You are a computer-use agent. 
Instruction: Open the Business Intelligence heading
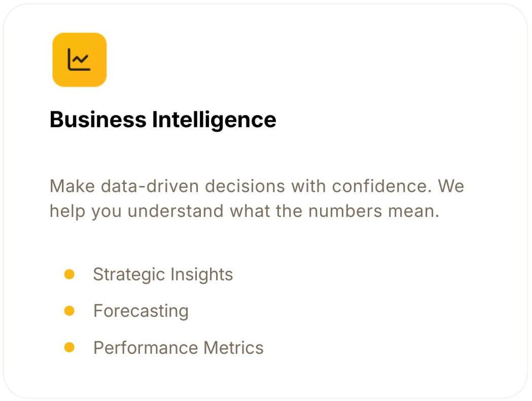(163, 120)
